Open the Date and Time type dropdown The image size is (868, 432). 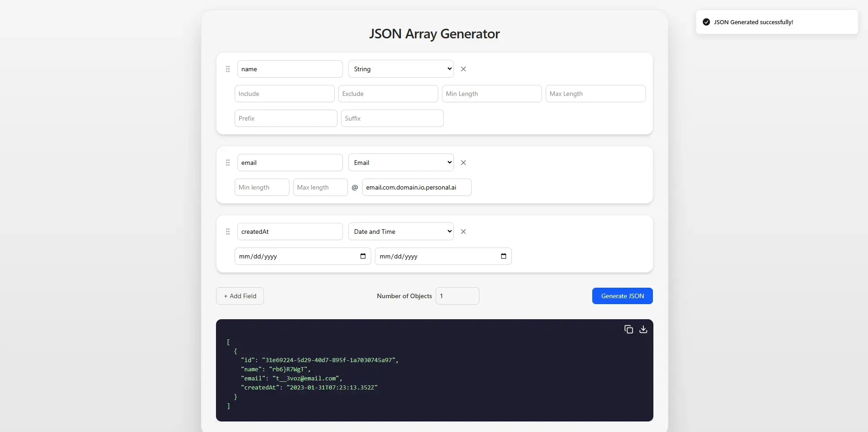click(401, 232)
